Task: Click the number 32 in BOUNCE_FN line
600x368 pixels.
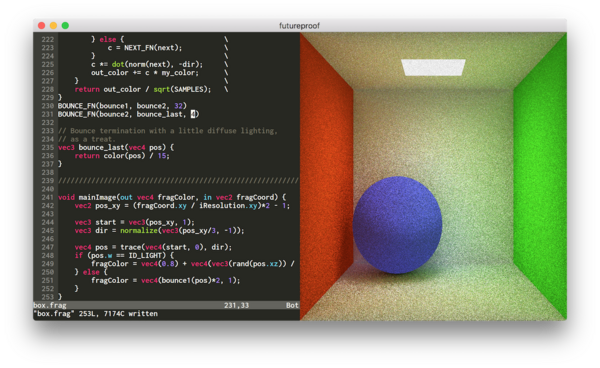Action: (x=178, y=106)
